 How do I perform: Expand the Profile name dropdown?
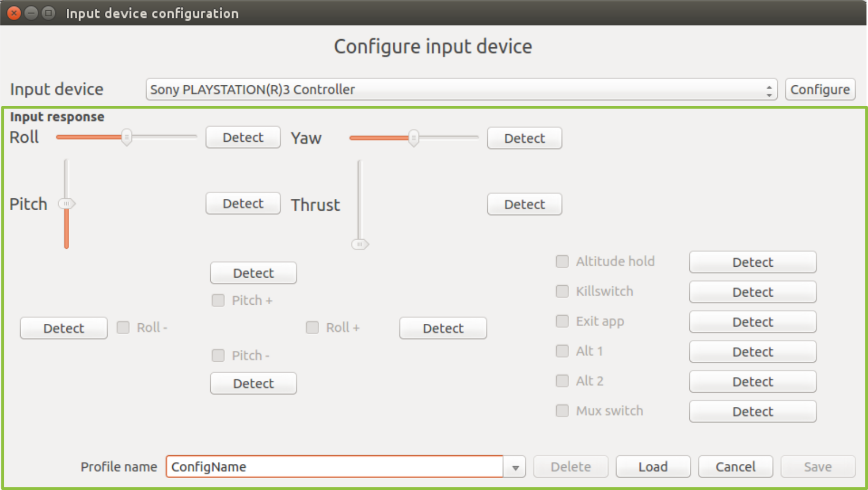(514, 466)
